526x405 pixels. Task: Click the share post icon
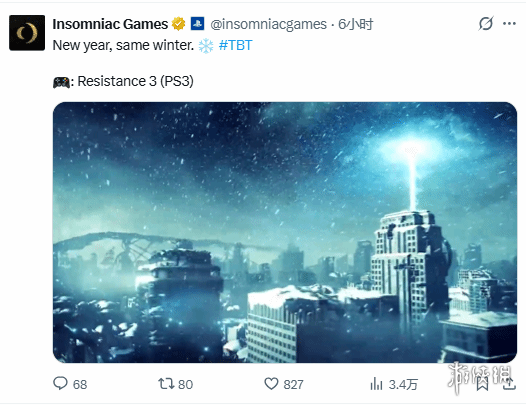(509, 383)
